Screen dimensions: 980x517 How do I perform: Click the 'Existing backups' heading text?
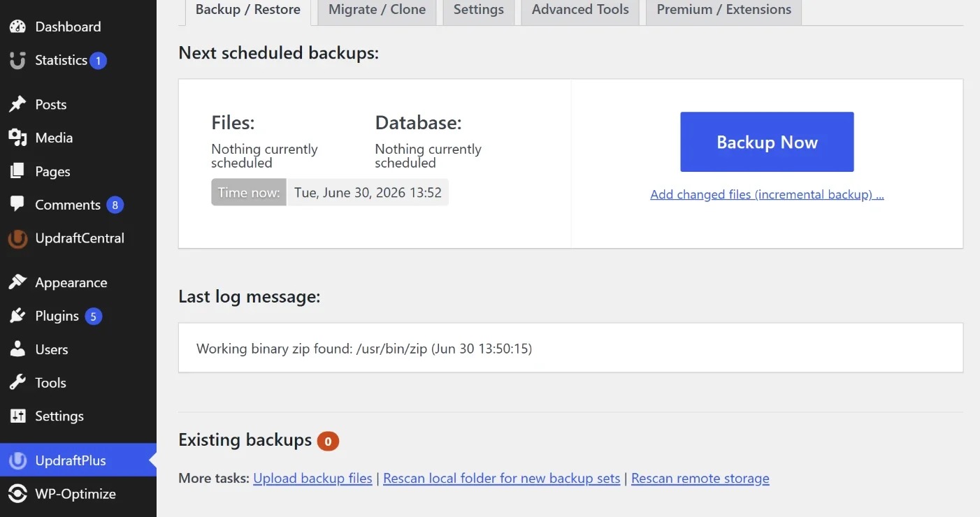pyautogui.click(x=245, y=440)
